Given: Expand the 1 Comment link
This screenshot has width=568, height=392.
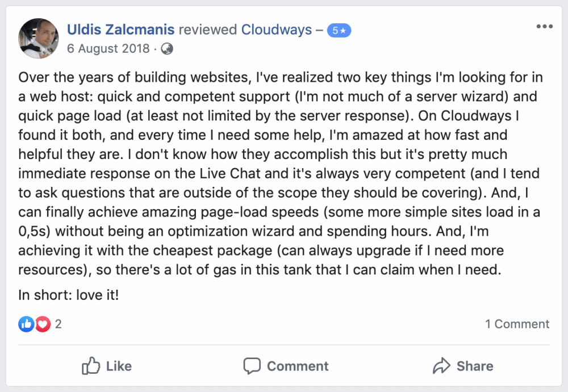Looking at the screenshot, I should pos(517,324).
